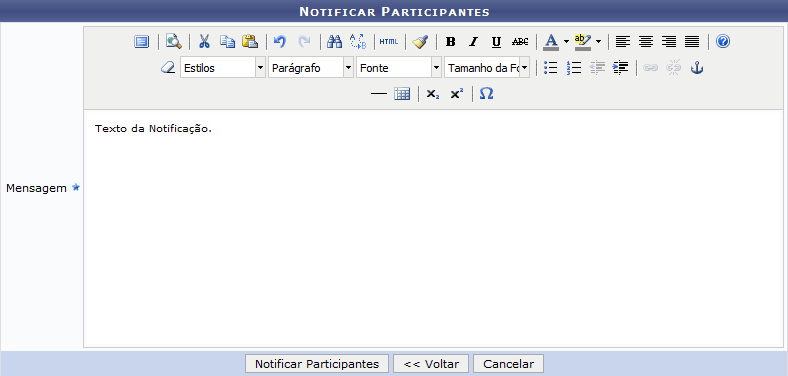Insert a horizontal rule line
Image resolution: width=788 pixels, height=376 pixels.
[378, 94]
